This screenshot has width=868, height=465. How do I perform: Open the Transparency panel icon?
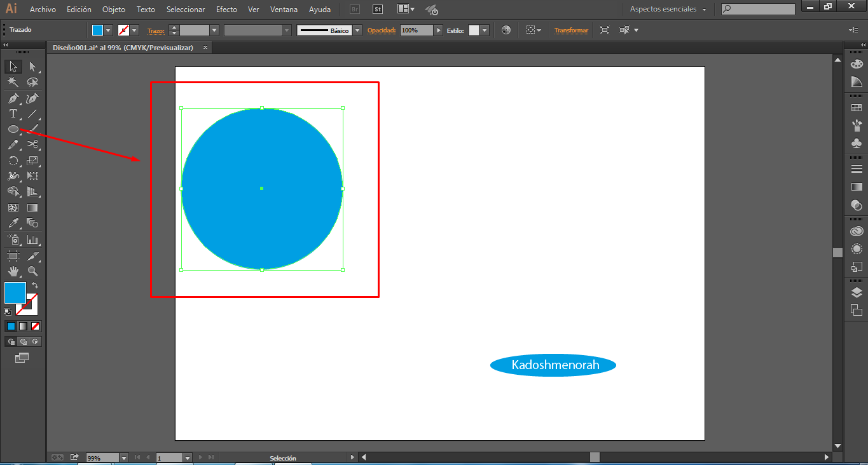(x=857, y=205)
